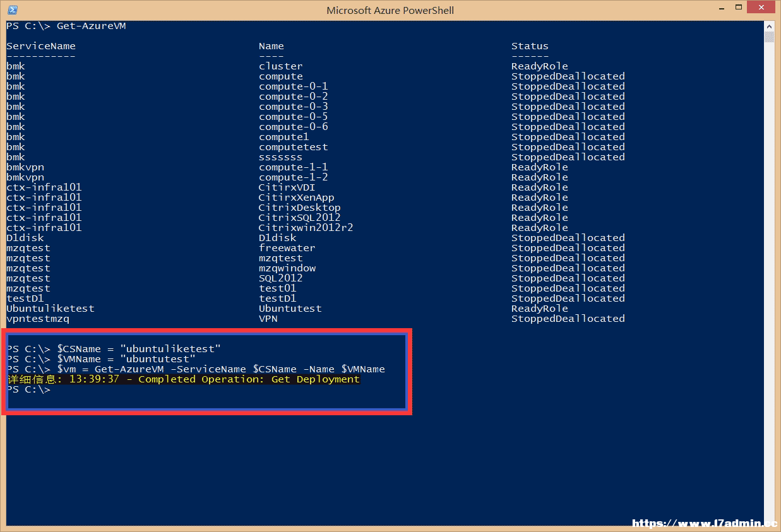This screenshot has height=532, width=781.
Task: Click the VM name "compute-0-2"
Action: click(294, 97)
